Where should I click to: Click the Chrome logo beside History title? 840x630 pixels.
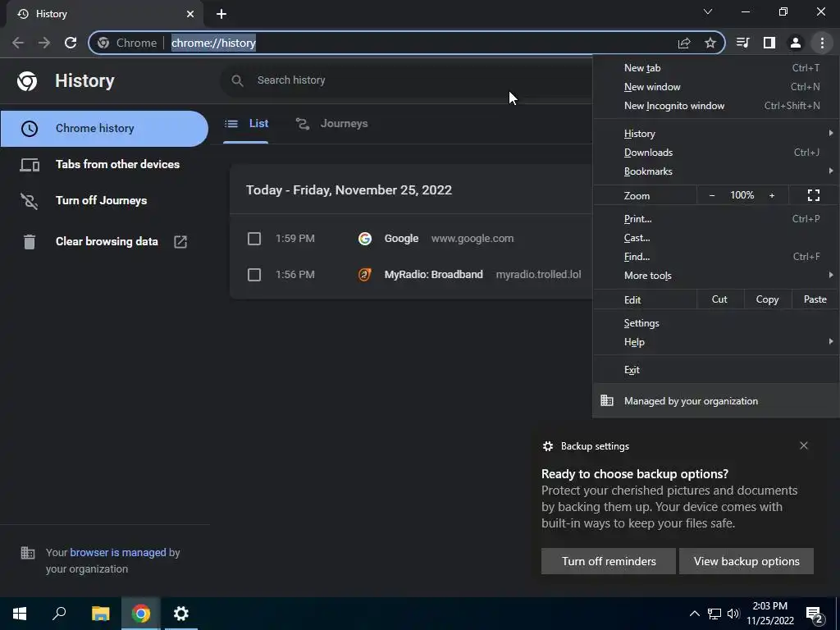click(x=27, y=81)
